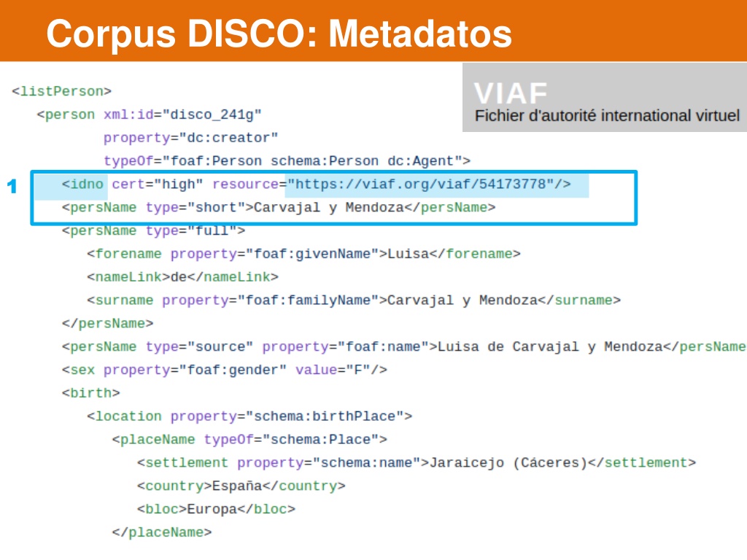Viewport: 747px width, 560px height.
Task: Click the property="dc:creator" line
Action: pos(190,138)
